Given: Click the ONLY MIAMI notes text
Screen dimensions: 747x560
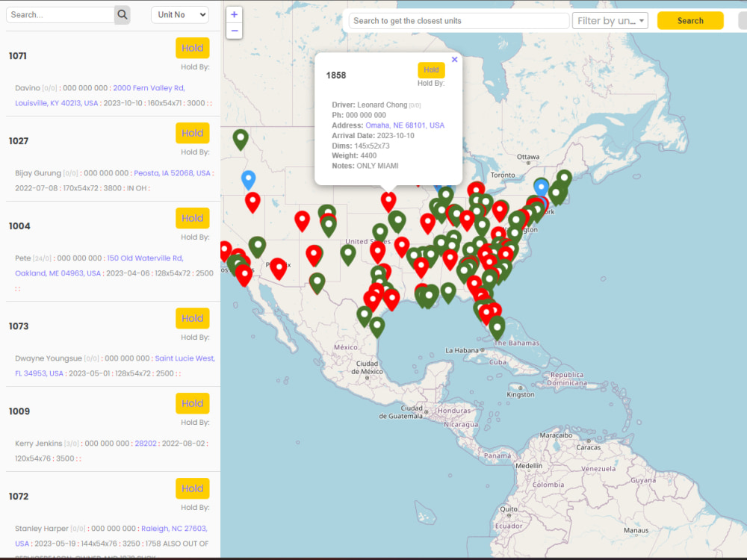Looking at the screenshot, I should tap(378, 166).
